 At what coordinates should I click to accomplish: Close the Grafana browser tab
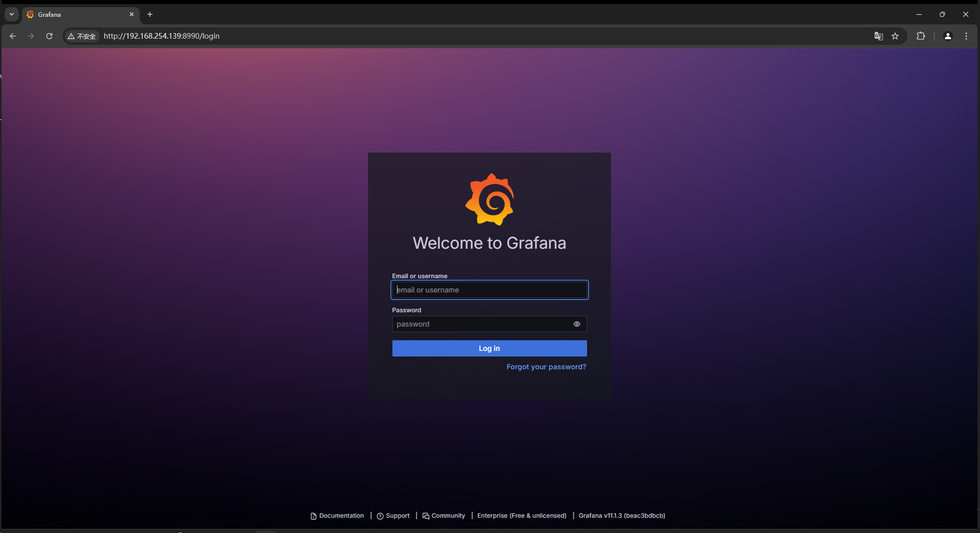coord(132,14)
